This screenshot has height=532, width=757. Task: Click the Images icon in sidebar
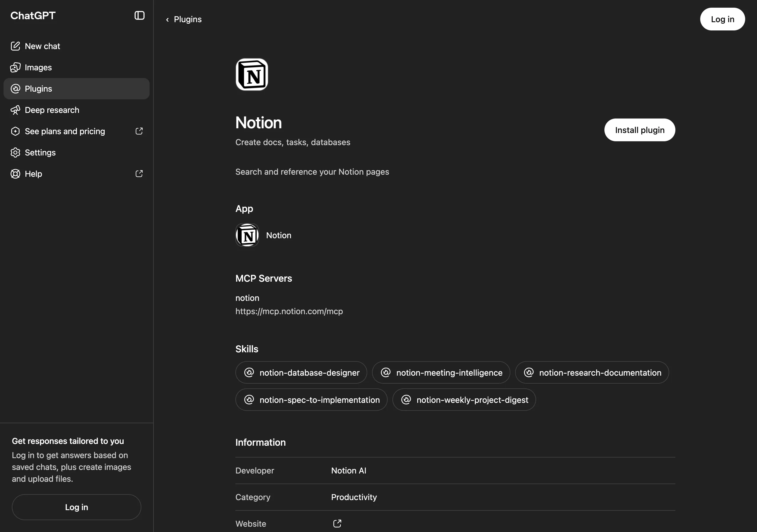point(15,68)
